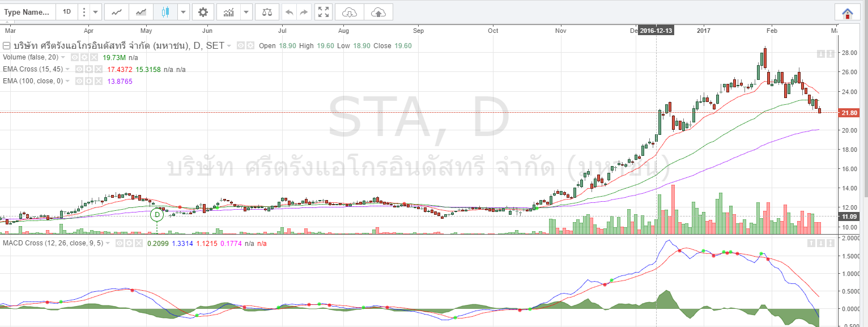Viewport: 868px width, 327px height.
Task: Open chart properties gear icon
Action: point(203,11)
